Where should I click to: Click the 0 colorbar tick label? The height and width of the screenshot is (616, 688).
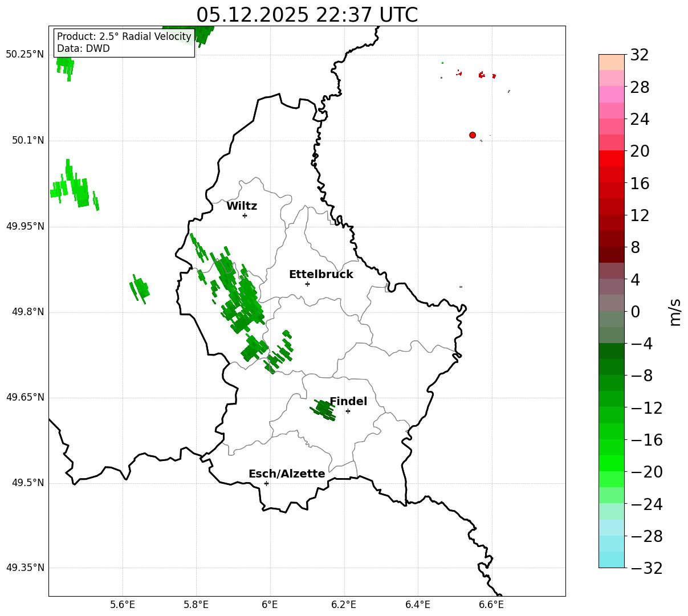(635, 312)
